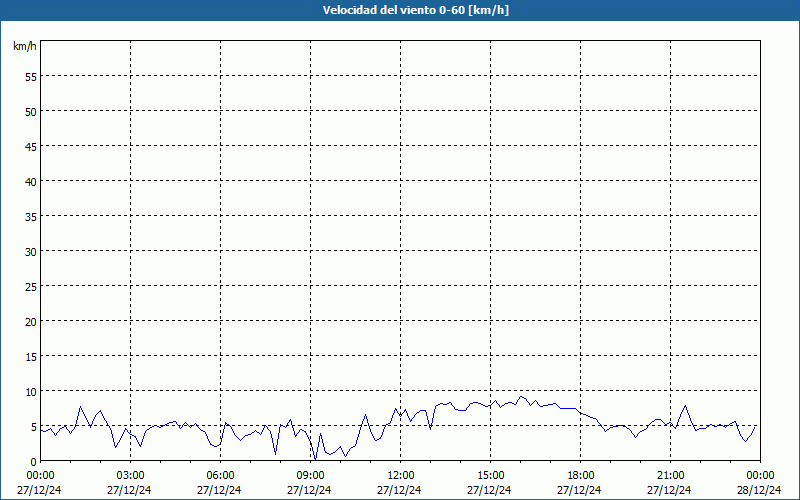
Task: Select the y-axis tick label "35"
Action: pyautogui.click(x=31, y=216)
